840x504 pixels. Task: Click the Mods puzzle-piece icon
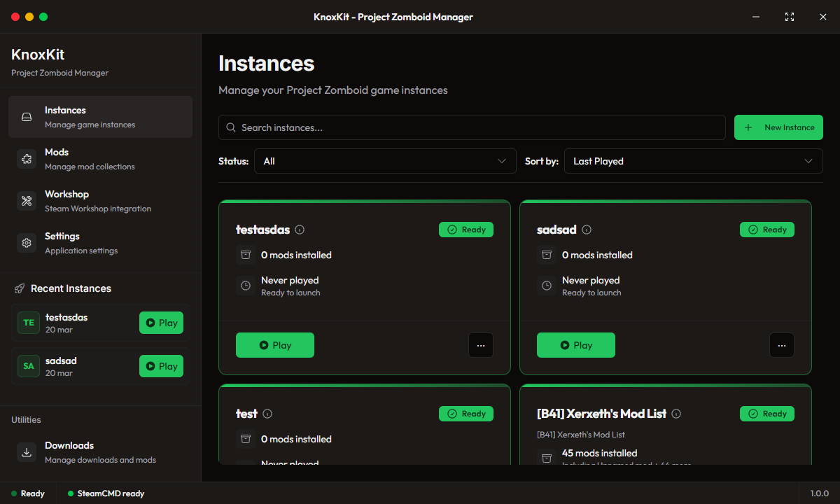(x=27, y=159)
